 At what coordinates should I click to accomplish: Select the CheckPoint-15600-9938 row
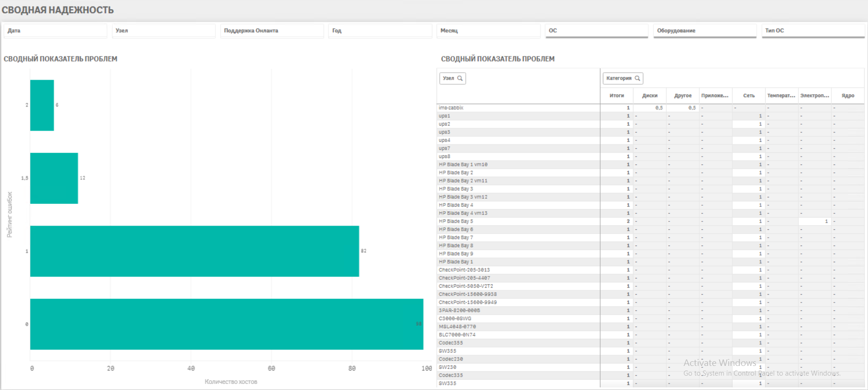click(x=518, y=294)
